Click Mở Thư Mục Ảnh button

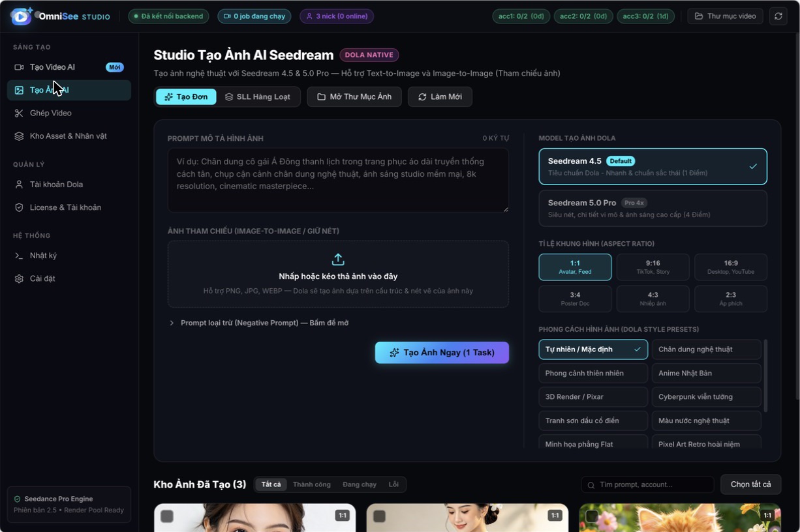pos(354,96)
